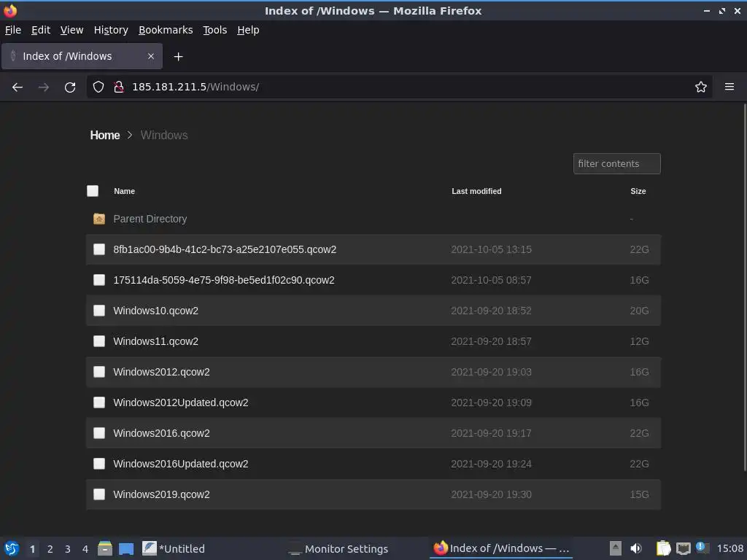Tick checkbox for 8fb1ac00-9b4b-41c2 qcow2 file
The image size is (747, 560).
pos(99,249)
